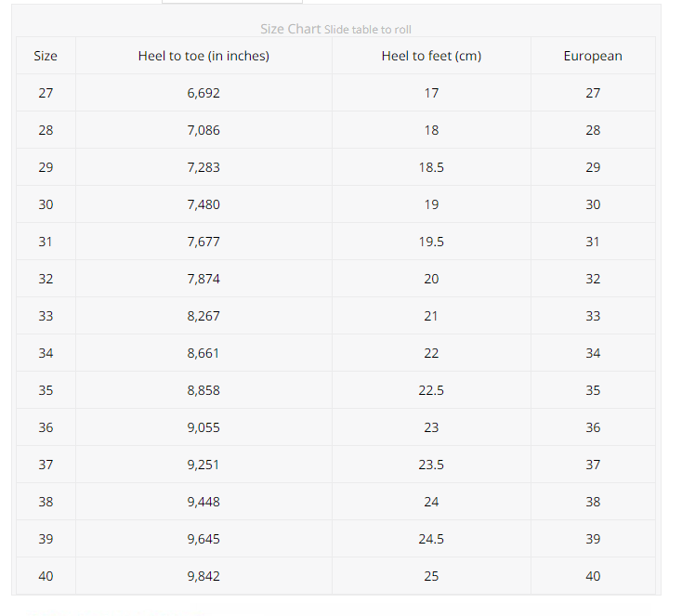The image size is (682, 616).
Task: Click the "Slide table to roll" hint text
Action: [x=368, y=30]
